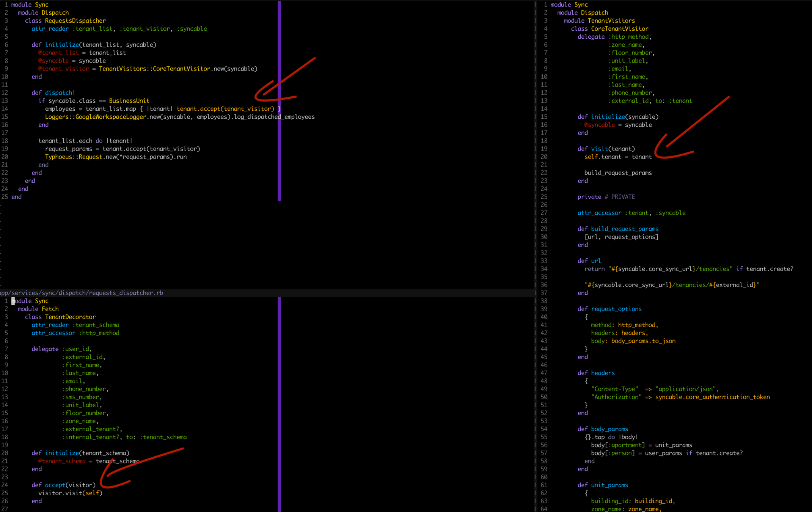Screen dimensions: 812x512
Task: Place cursor on 'class RequestsDispatcher'
Action: click(x=65, y=20)
